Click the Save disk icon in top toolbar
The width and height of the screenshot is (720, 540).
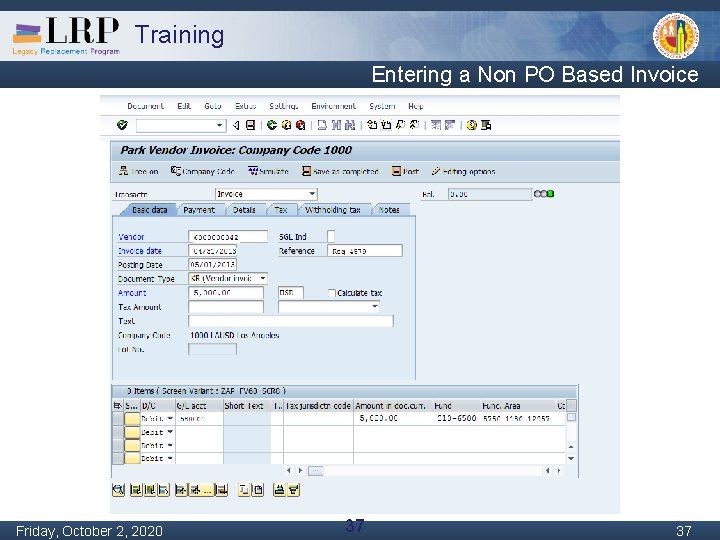pyautogui.click(x=250, y=125)
